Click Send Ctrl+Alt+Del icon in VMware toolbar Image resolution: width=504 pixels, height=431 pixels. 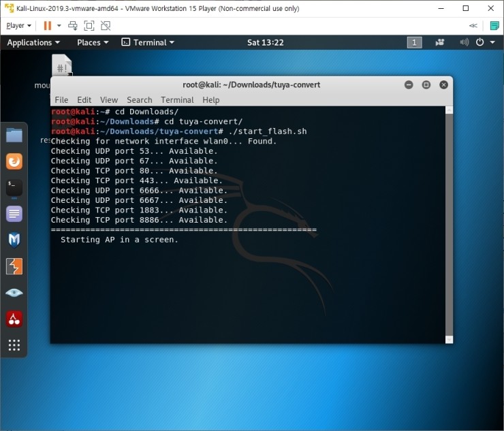(x=73, y=25)
